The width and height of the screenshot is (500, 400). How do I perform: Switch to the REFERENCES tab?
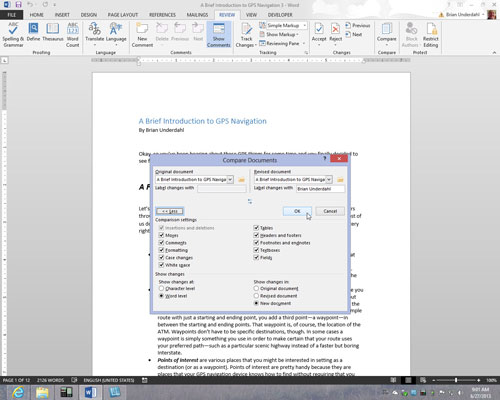(x=162, y=15)
